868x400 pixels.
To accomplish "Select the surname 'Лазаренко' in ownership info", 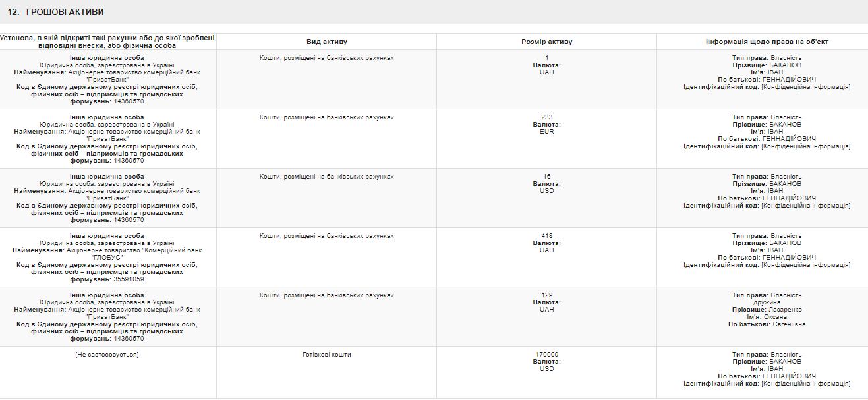I will tap(785, 310).
